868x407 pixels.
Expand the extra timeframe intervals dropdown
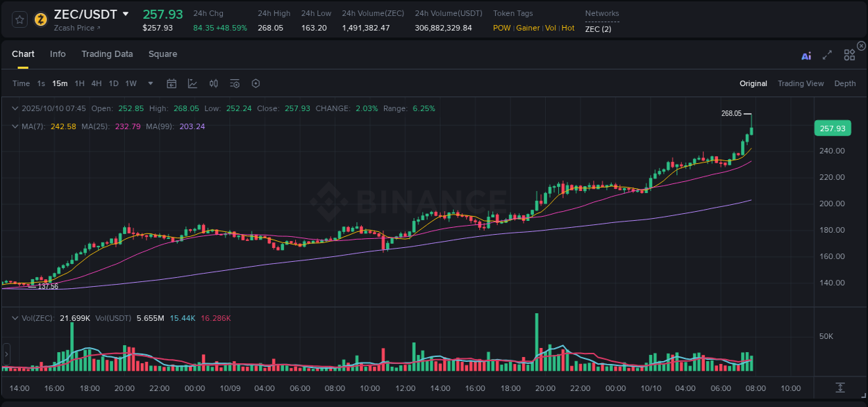(x=149, y=83)
